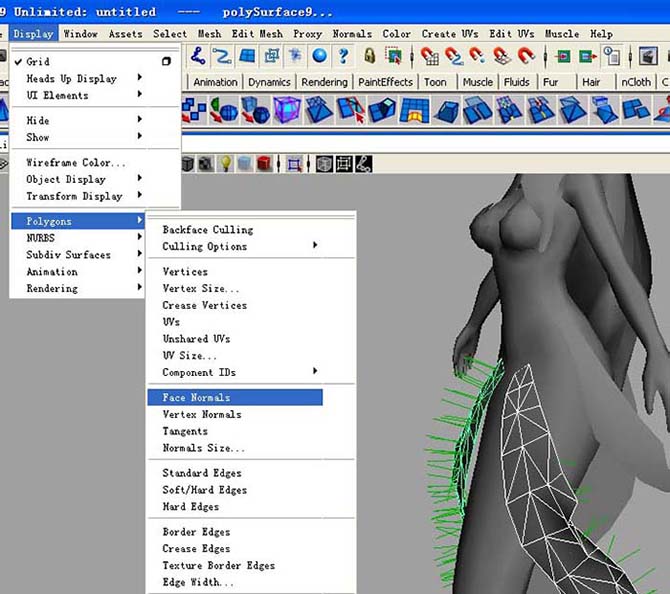Open the Wireframe Color dialog

pos(75,162)
